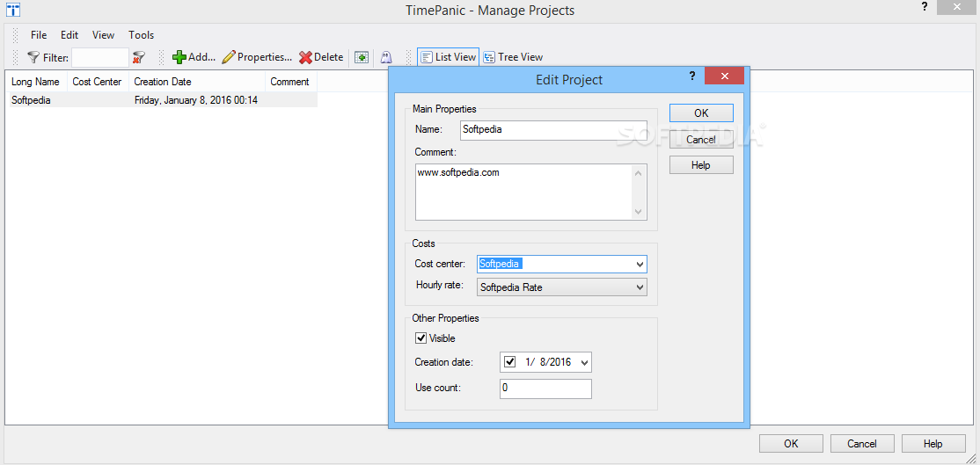
Task: Select the Softpedia project row
Action: pos(163,100)
